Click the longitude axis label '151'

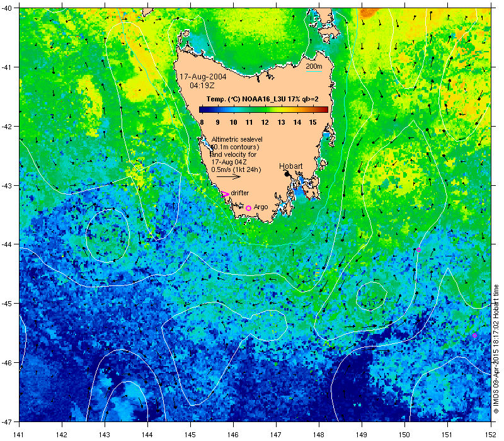[x=447, y=435]
